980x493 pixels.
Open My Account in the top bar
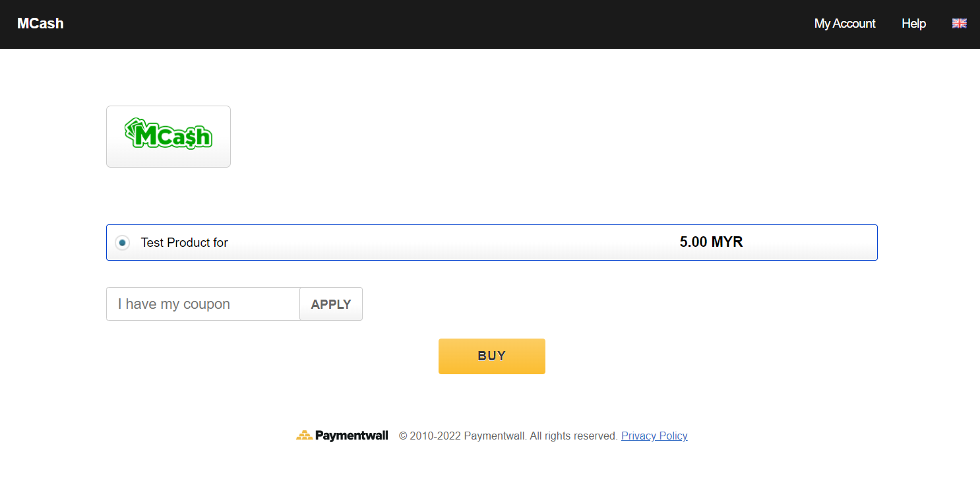[x=845, y=23]
